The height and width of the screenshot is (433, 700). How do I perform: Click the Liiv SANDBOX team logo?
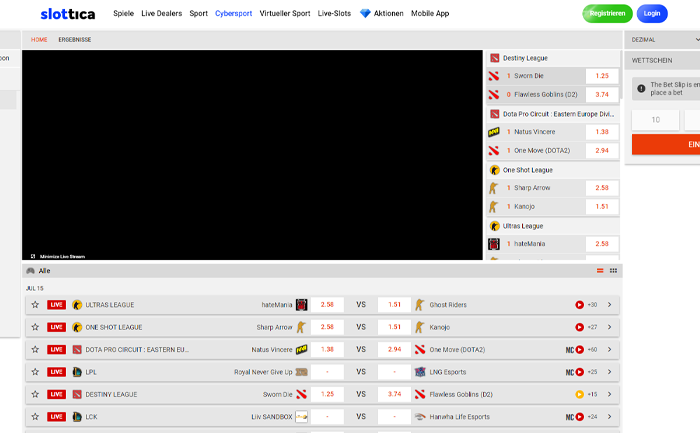coord(302,416)
